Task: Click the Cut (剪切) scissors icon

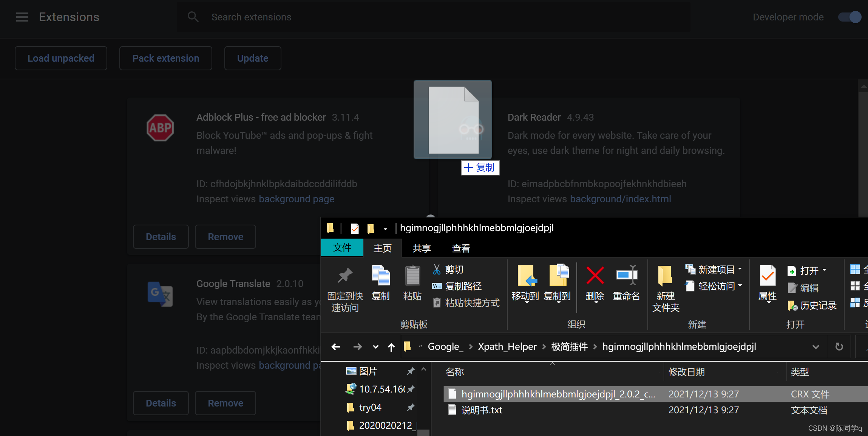Action: [x=437, y=270]
